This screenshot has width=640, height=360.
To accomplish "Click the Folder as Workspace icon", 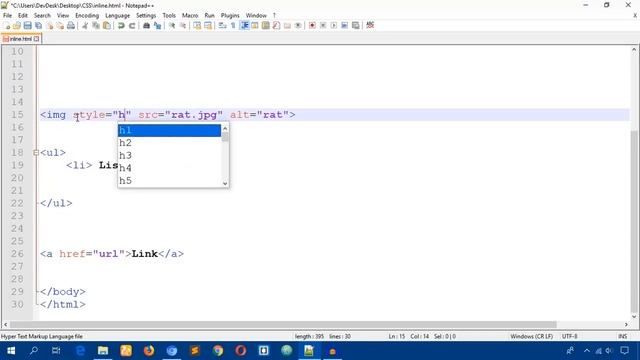I will pos(287,26).
